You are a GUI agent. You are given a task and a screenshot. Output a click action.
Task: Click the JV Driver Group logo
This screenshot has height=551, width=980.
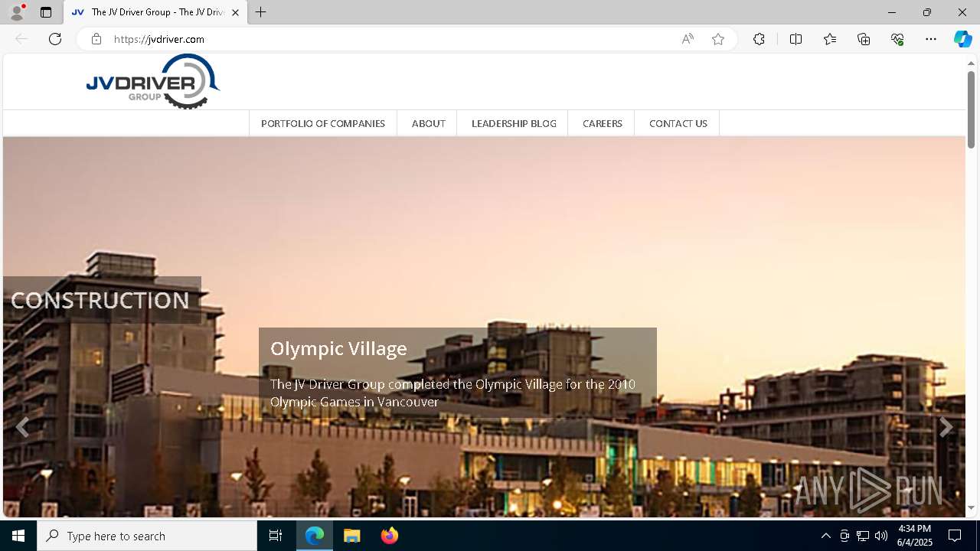coord(153,81)
